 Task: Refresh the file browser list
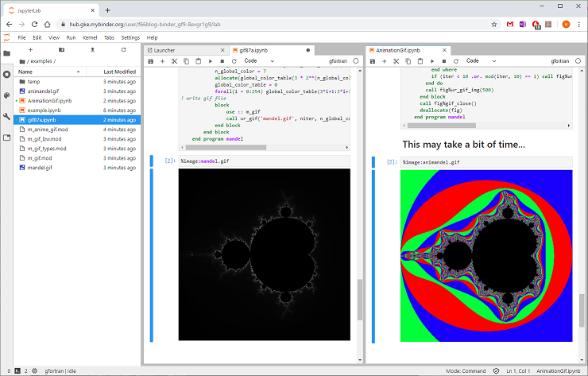click(x=123, y=50)
